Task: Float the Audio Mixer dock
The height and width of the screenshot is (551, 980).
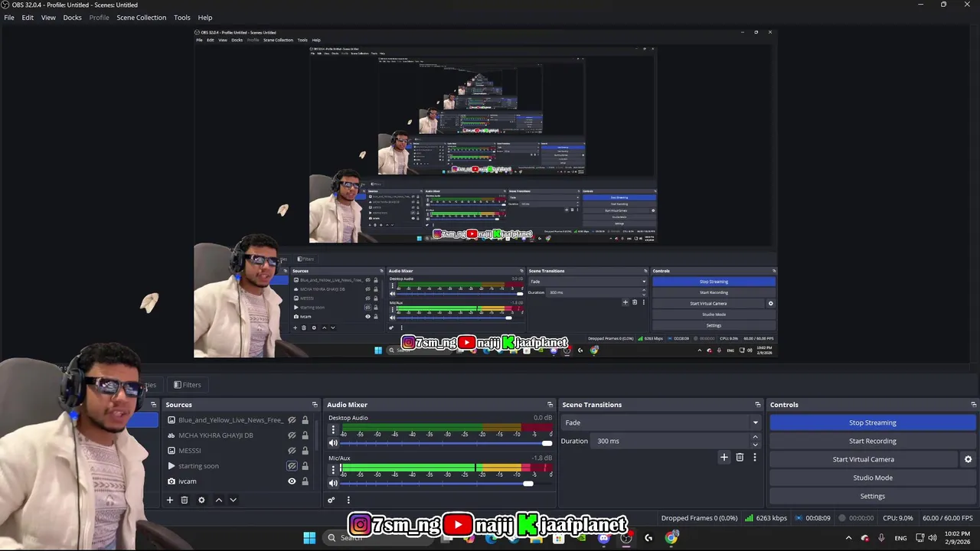Action: (x=550, y=405)
